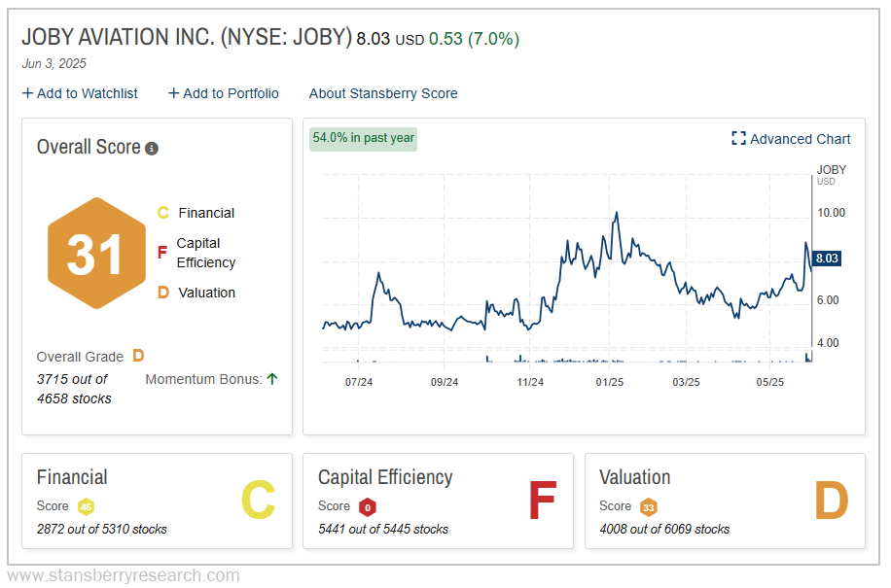891x588 pixels.
Task: Click the yellow Financial score 46 hexagon
Action: (x=86, y=506)
